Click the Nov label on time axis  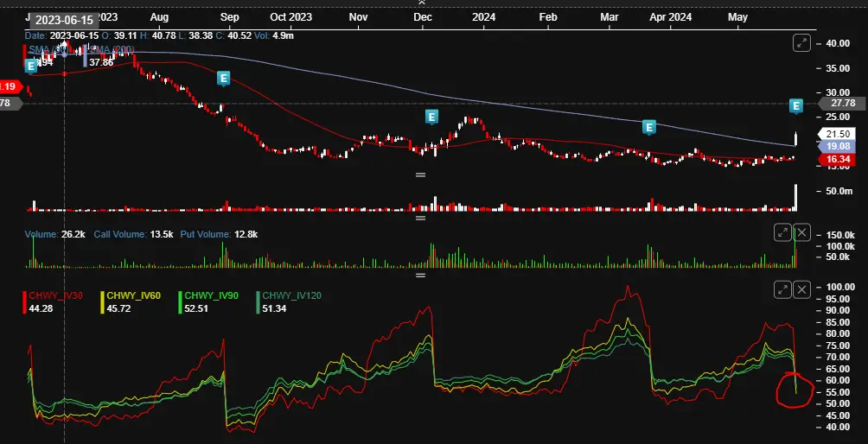pyautogui.click(x=358, y=17)
